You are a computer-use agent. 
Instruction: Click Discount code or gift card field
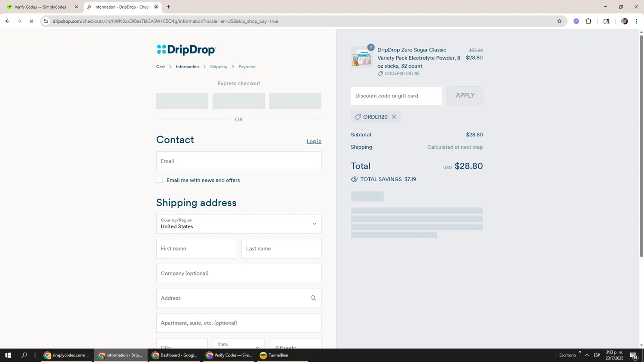click(x=396, y=96)
